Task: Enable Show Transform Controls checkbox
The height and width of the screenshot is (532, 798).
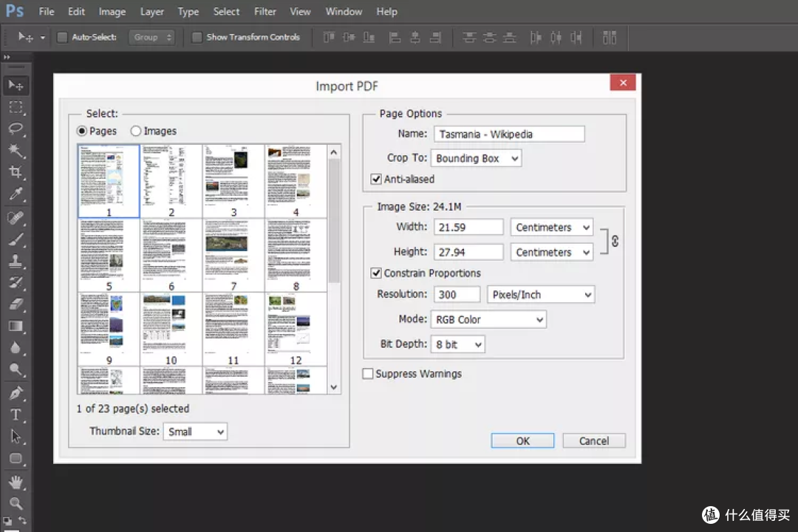Action: tap(197, 37)
